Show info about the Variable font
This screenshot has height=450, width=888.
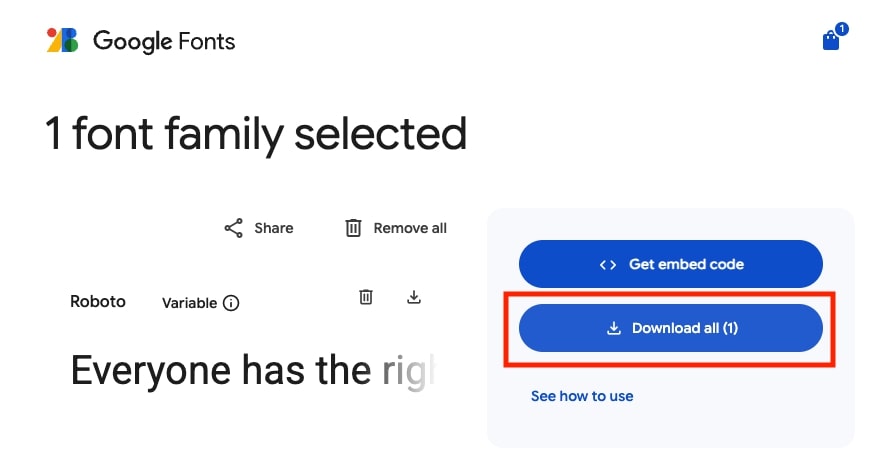pyautogui.click(x=231, y=303)
